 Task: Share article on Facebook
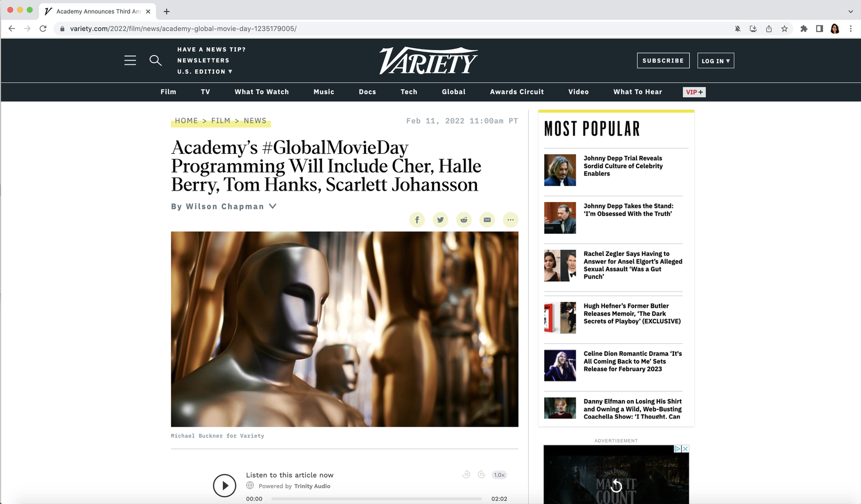coord(417,220)
